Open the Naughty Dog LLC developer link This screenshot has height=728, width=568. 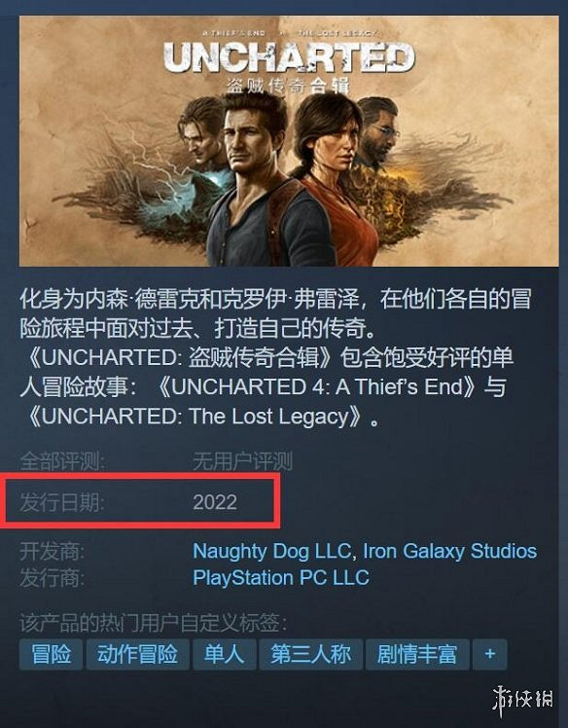pos(271,552)
